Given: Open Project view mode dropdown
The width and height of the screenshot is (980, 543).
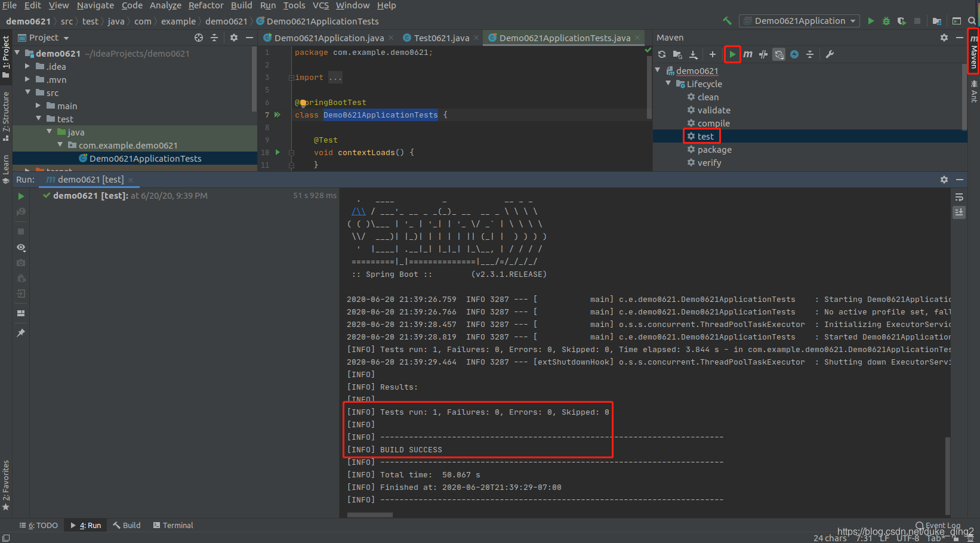Looking at the screenshot, I should coord(44,38).
